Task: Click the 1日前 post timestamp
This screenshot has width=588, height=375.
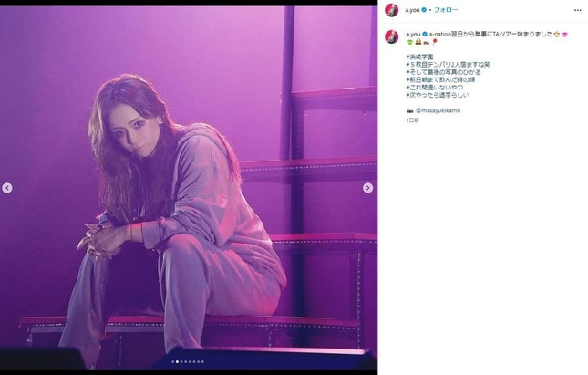Action: coord(412,120)
